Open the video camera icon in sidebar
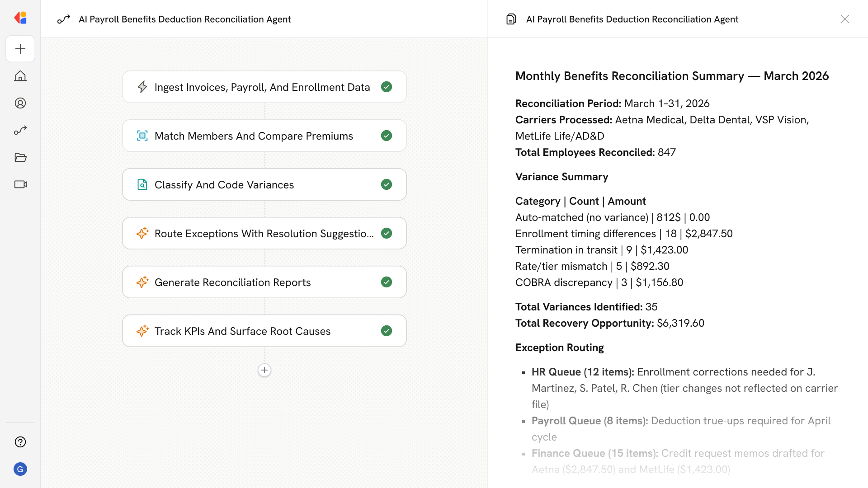The width and height of the screenshot is (868, 488). click(20, 184)
